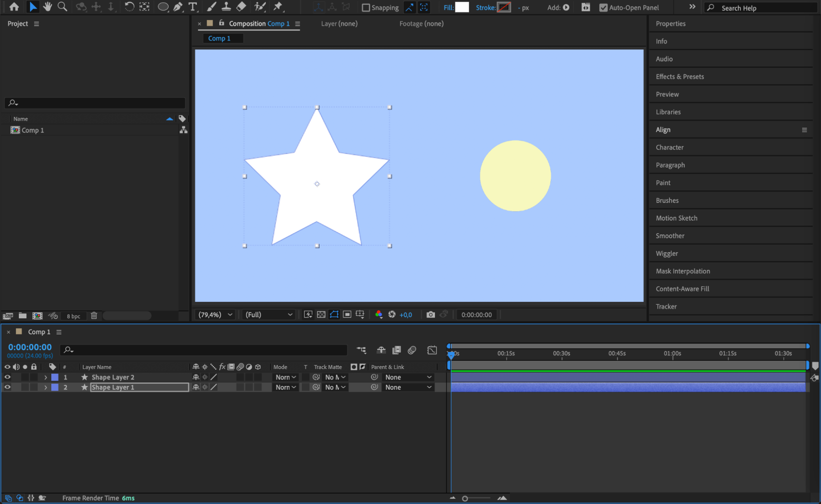Click the delete trash icon in Project panel
Image resolution: width=821 pixels, height=504 pixels.
pyautogui.click(x=94, y=315)
